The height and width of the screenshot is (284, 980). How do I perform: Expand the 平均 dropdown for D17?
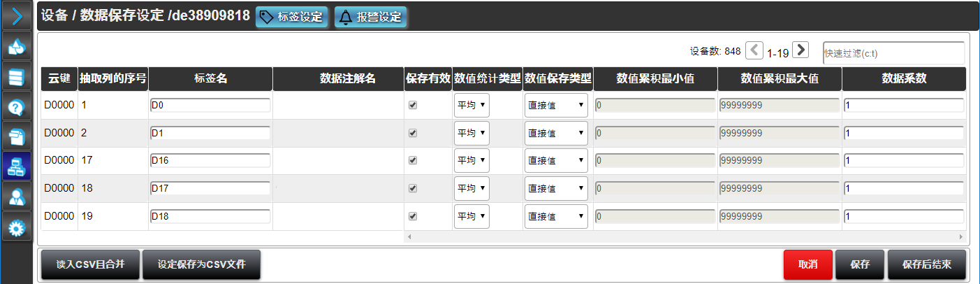pos(471,188)
